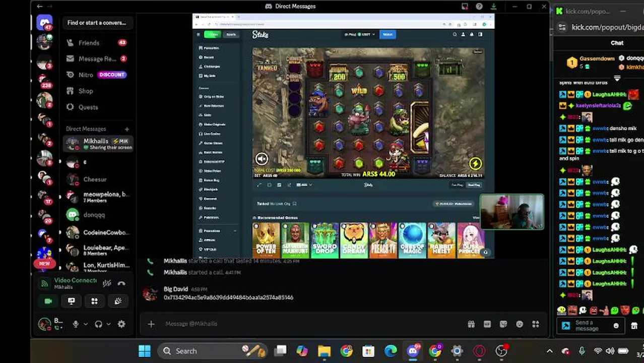Mute the slot game sound
Viewport: 644px width, 363px height.
pyautogui.click(x=262, y=159)
